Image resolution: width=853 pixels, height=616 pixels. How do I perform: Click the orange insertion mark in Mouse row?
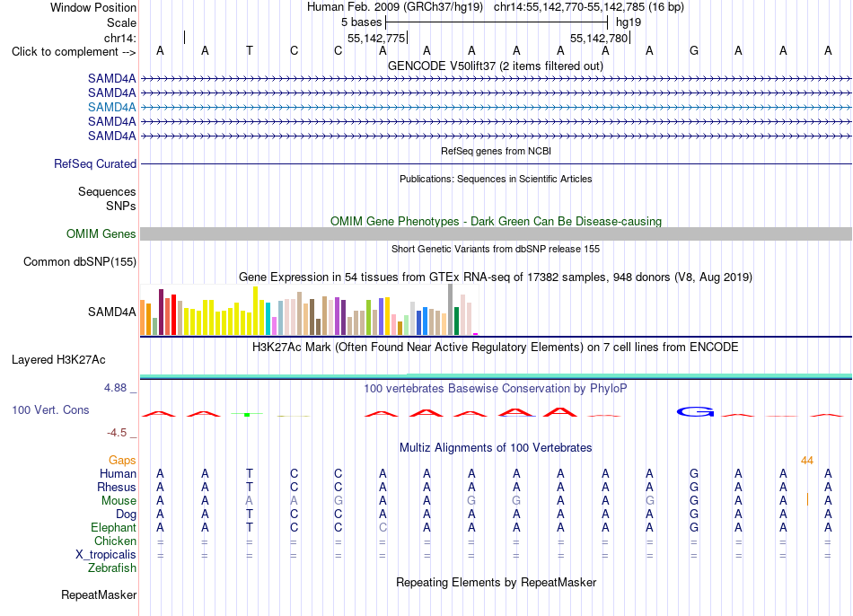(x=807, y=499)
